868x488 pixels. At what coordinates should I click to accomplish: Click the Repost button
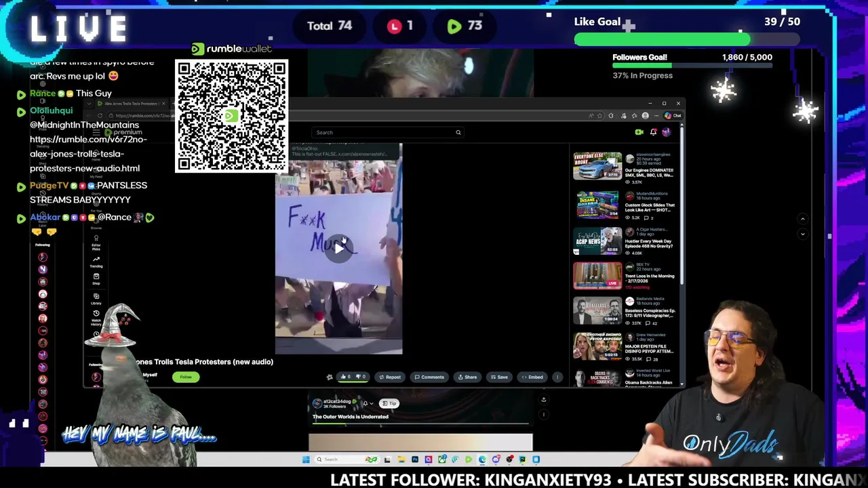coord(389,377)
